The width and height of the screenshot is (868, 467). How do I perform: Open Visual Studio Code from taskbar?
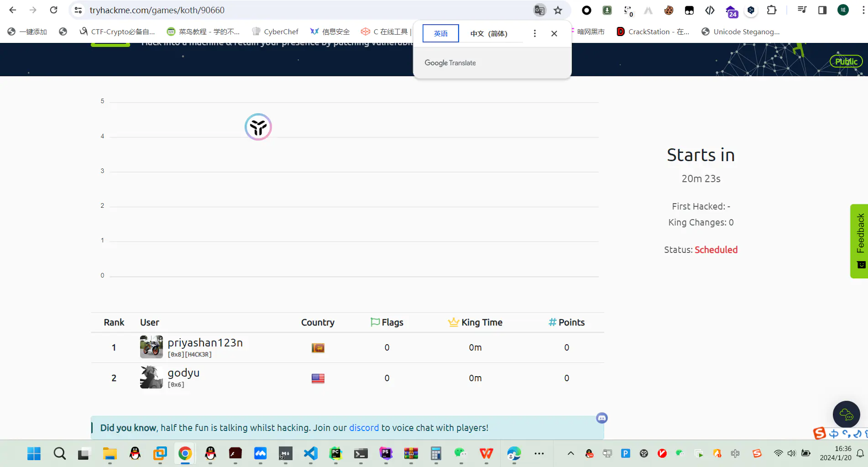click(310, 453)
